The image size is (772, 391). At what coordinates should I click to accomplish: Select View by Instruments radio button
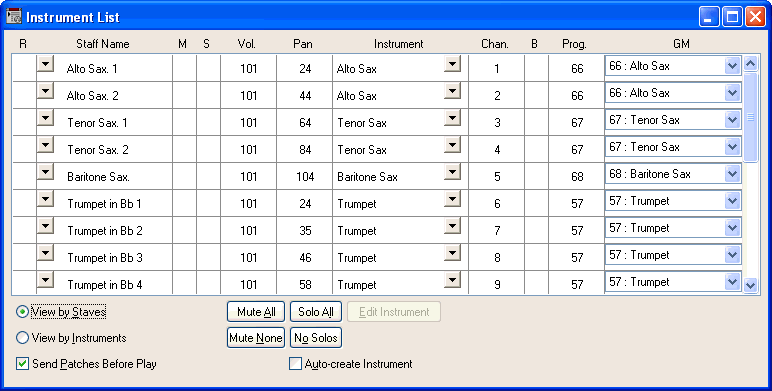click(x=22, y=338)
